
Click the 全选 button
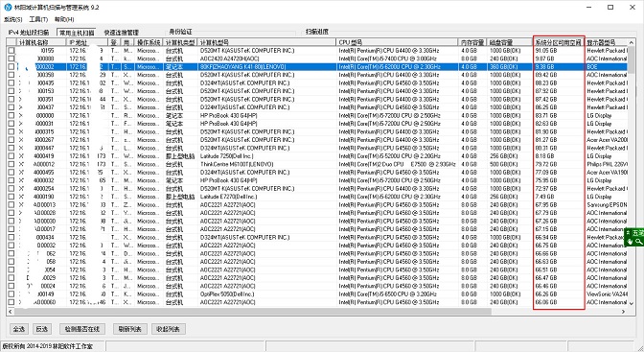coord(19,329)
